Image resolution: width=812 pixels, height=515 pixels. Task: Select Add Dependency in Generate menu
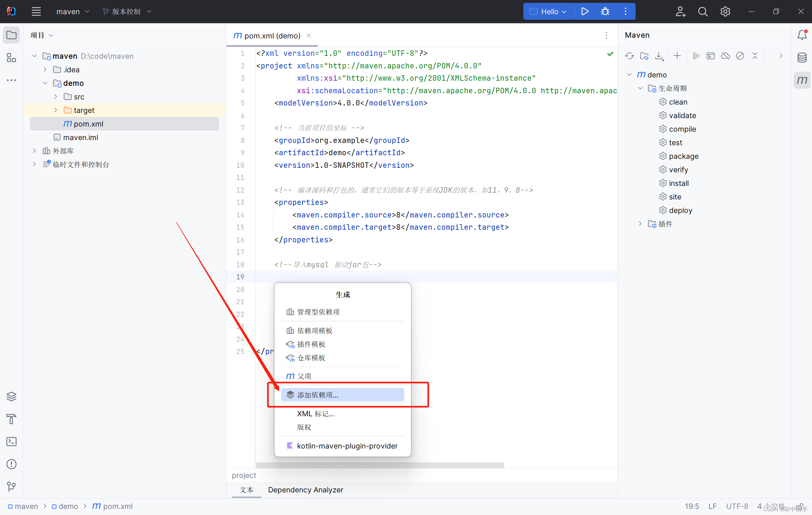[343, 395]
